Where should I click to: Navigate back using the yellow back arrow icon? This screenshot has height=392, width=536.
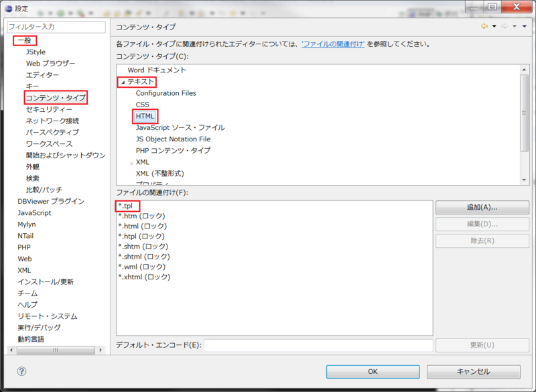point(484,26)
